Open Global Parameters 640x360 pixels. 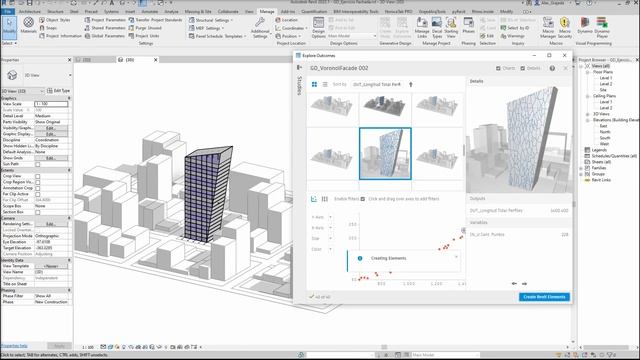click(x=104, y=36)
